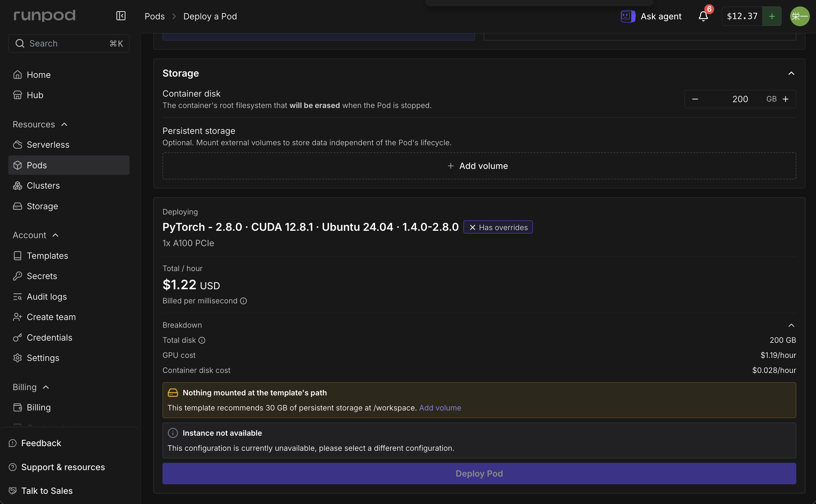This screenshot has width=816, height=504.
Task: Collapse the Account sidebar group
Action: pyautogui.click(x=36, y=235)
